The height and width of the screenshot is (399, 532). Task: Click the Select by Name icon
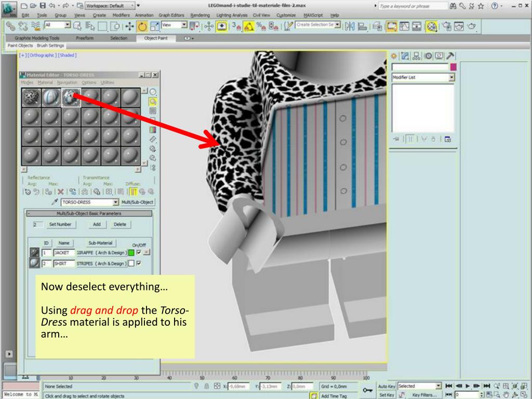[x=90, y=26]
